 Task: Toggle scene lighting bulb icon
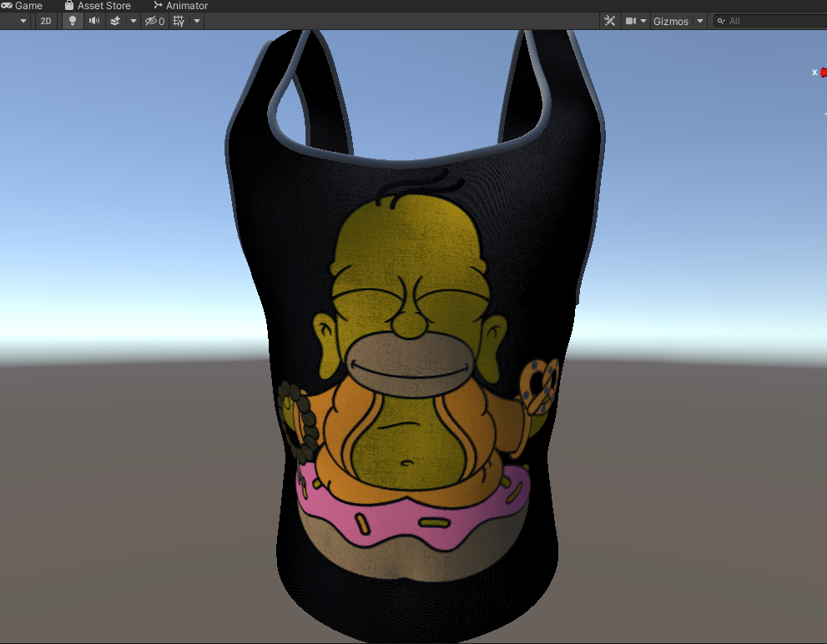coord(73,21)
